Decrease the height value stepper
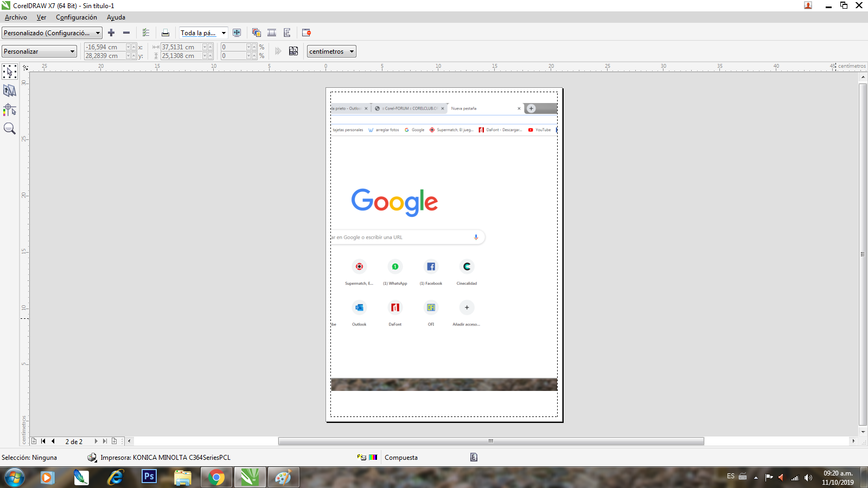Image resolution: width=868 pixels, height=488 pixels. click(205, 56)
